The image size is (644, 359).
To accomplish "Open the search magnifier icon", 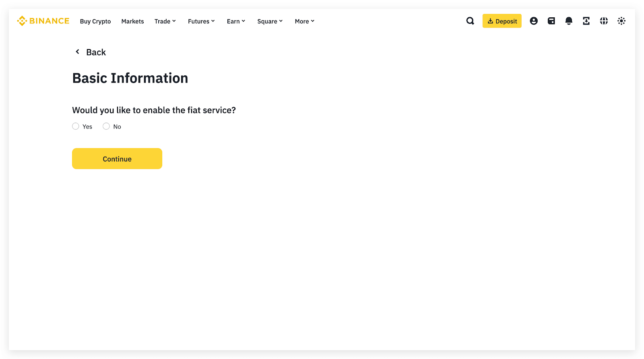I will click(470, 21).
